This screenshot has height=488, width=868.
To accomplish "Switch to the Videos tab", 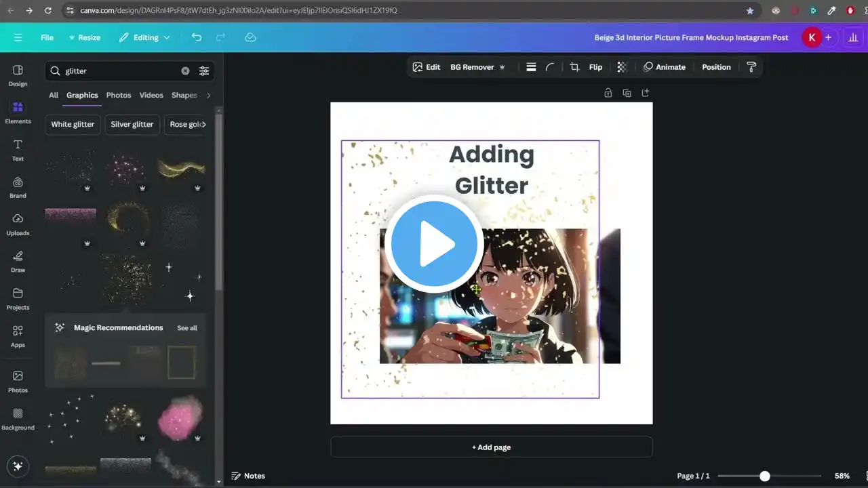I will (x=151, y=96).
